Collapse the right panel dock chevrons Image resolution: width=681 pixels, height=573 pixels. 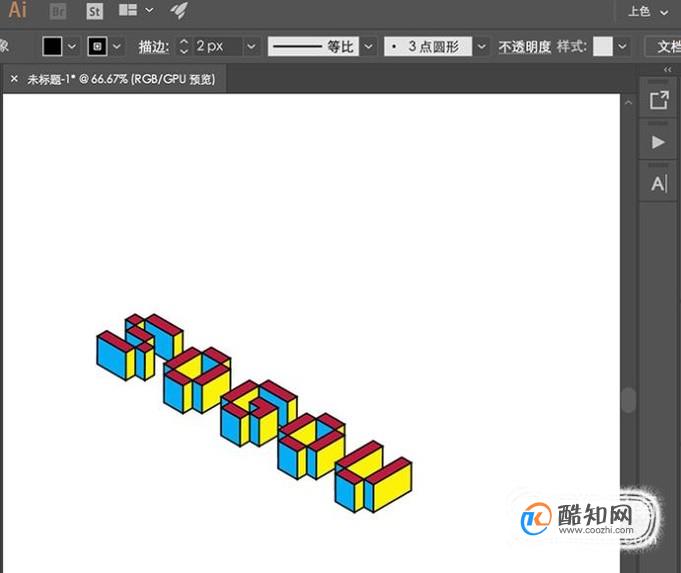tap(668, 70)
